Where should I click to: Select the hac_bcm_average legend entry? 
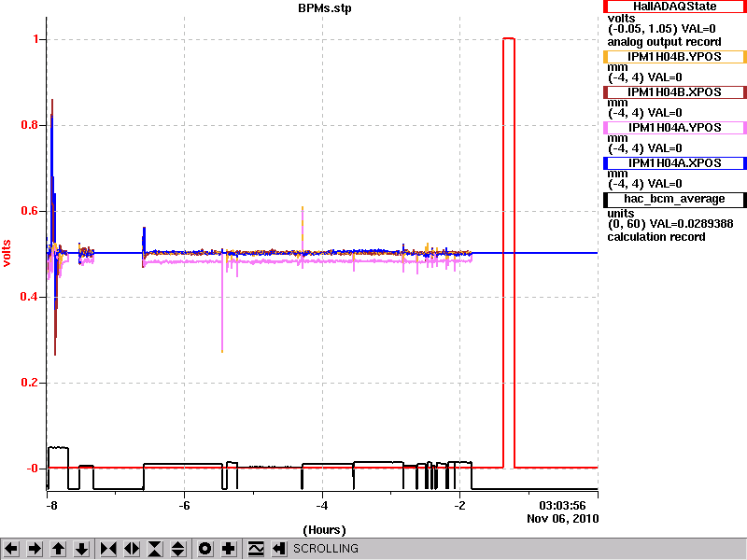pos(674,199)
